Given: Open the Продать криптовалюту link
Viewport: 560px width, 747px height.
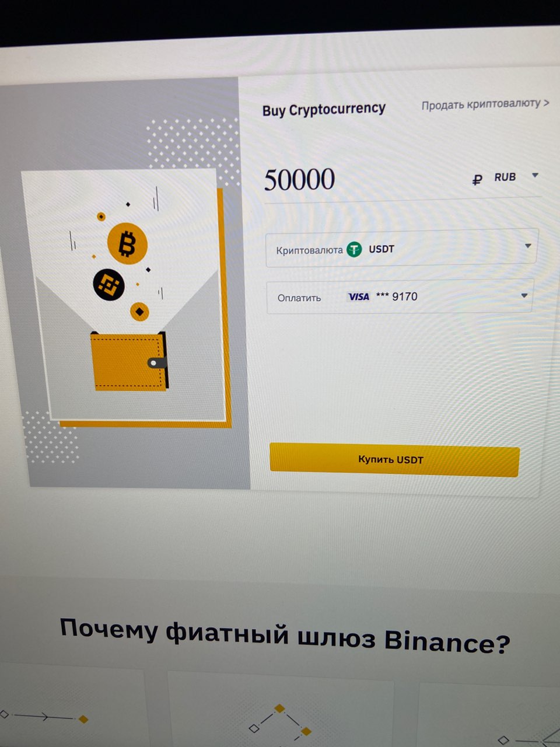Looking at the screenshot, I should (x=485, y=104).
